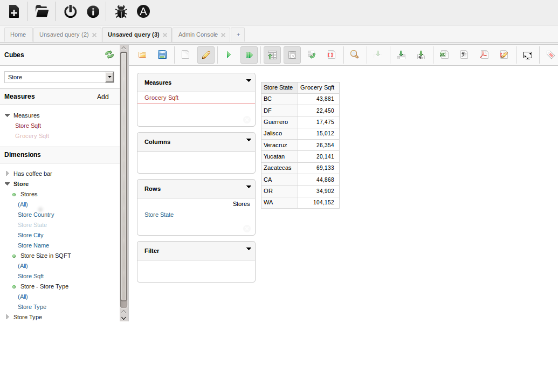Select the Store Sqft measure

pyautogui.click(x=28, y=126)
